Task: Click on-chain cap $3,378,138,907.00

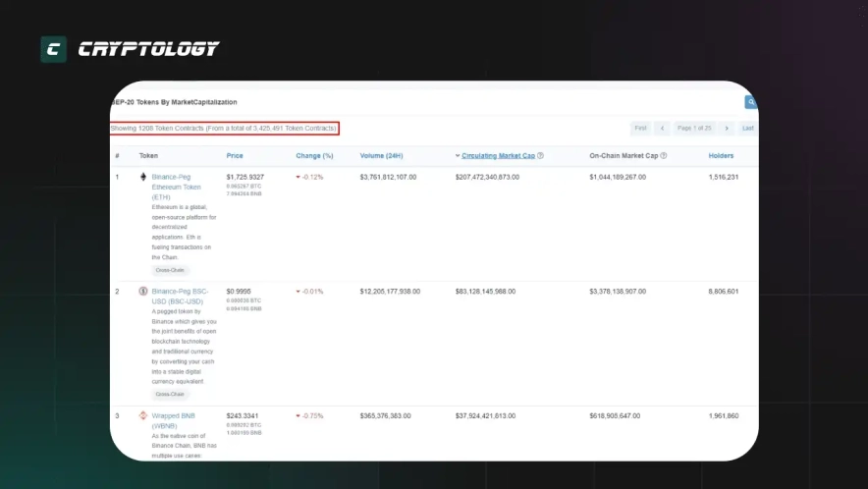Action: pyautogui.click(x=618, y=291)
